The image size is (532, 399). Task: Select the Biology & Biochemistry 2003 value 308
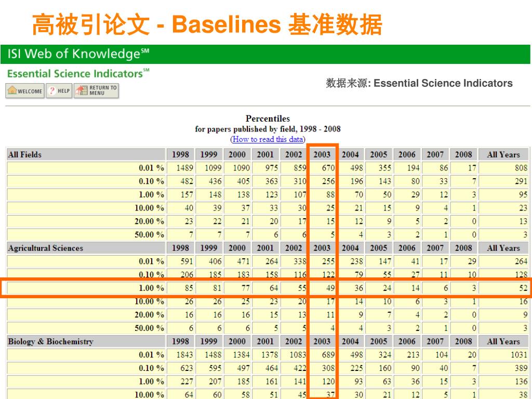[328, 368]
